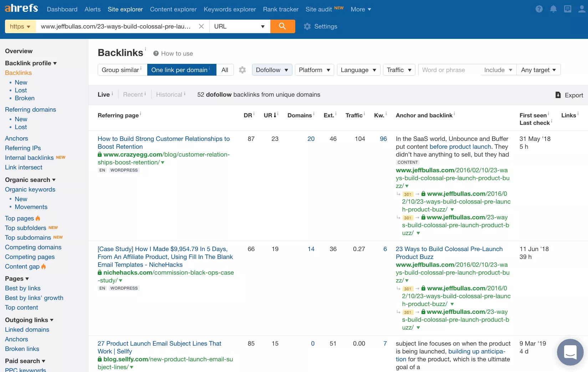Switch to the Recent index
Screen dimensions: 588x372
tap(133, 95)
